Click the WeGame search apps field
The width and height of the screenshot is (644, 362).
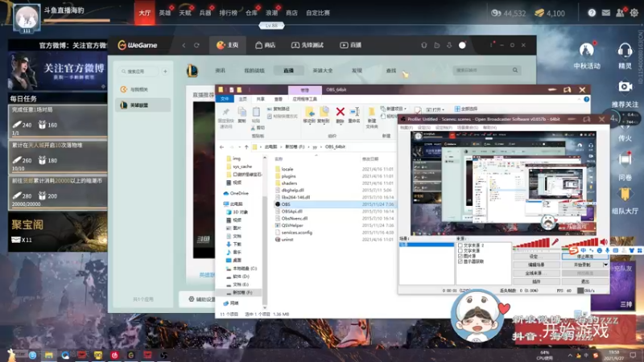[x=138, y=72]
